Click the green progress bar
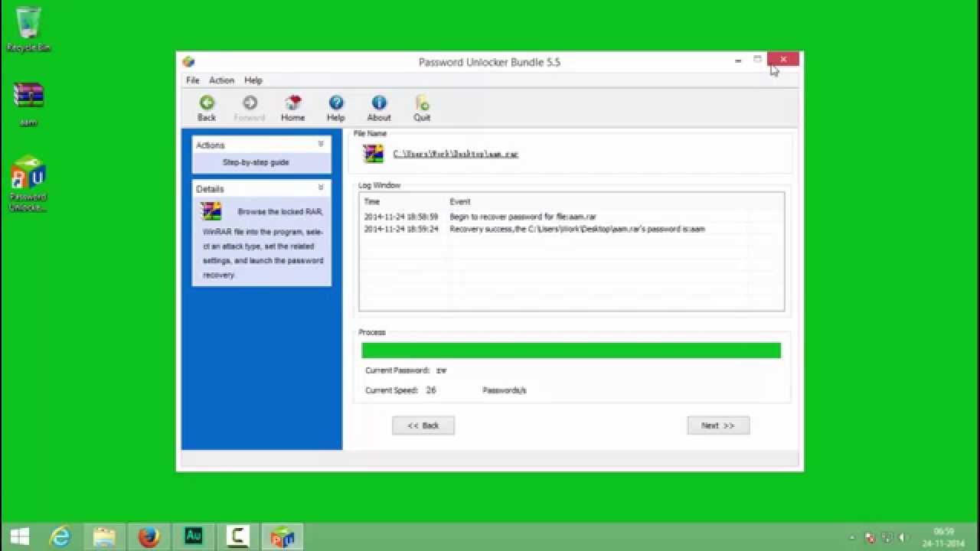 [x=571, y=350]
